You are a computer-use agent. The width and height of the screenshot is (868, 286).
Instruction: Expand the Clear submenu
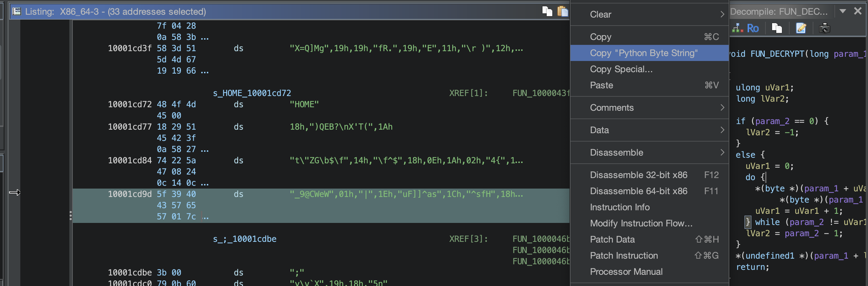pos(650,14)
